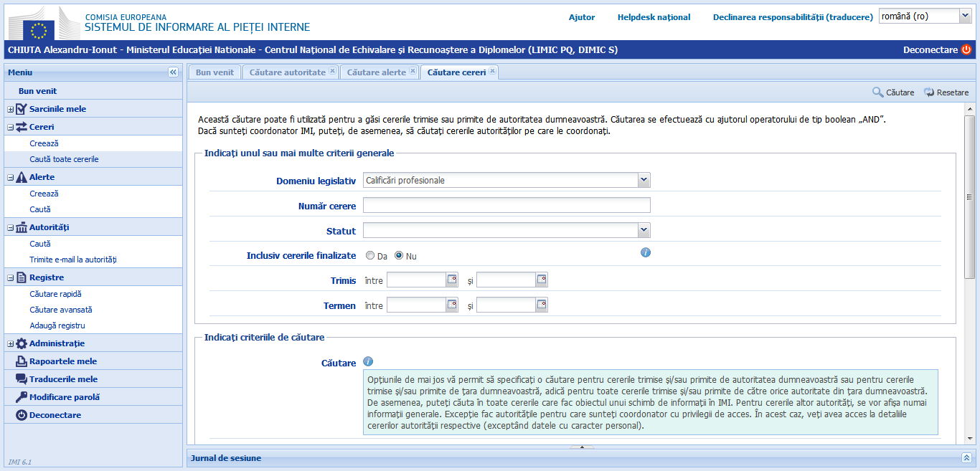Click the Căutare magnifier icon

(877, 92)
